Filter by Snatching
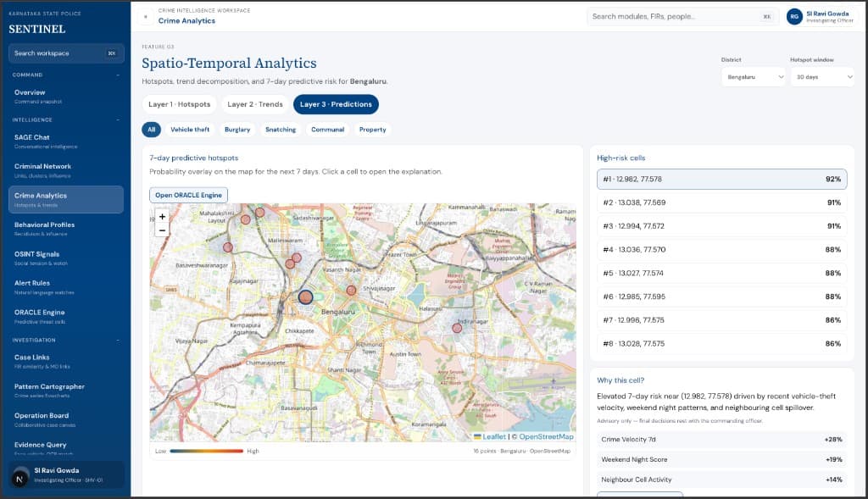 click(x=281, y=130)
